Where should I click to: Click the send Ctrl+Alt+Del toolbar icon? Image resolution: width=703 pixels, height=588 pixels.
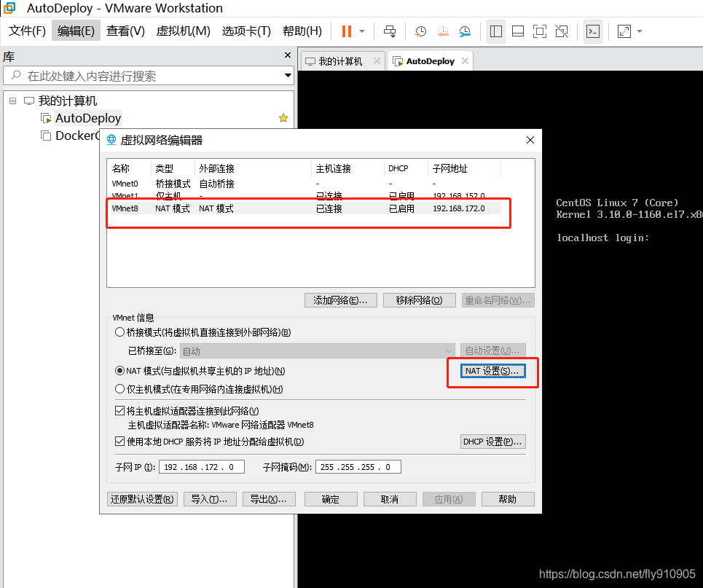pyautogui.click(x=390, y=31)
